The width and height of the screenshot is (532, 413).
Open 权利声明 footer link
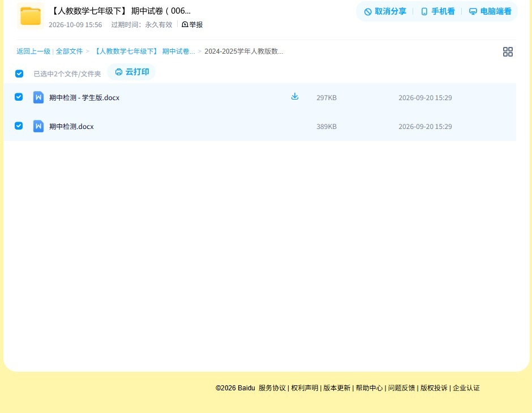point(304,388)
